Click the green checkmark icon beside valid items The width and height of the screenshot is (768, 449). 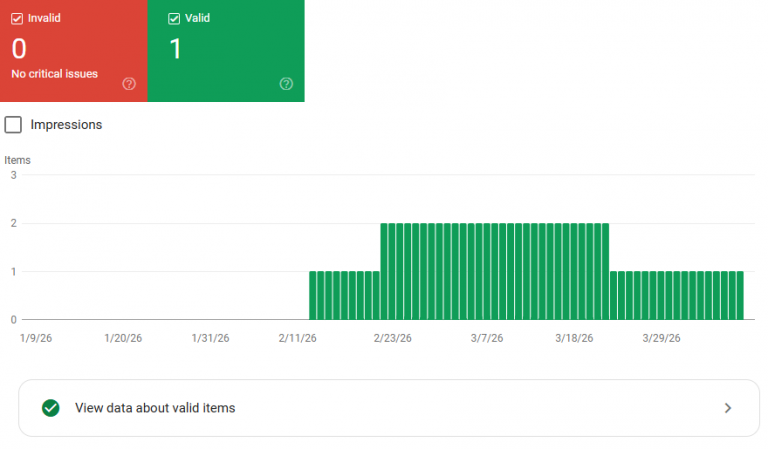coord(51,408)
